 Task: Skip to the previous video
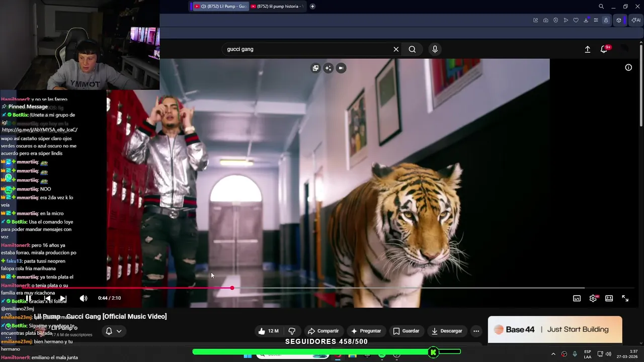point(47,298)
